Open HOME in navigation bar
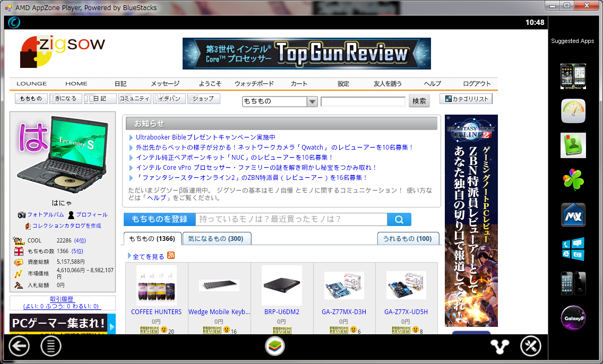Image resolution: width=603 pixels, height=364 pixels. [76, 83]
